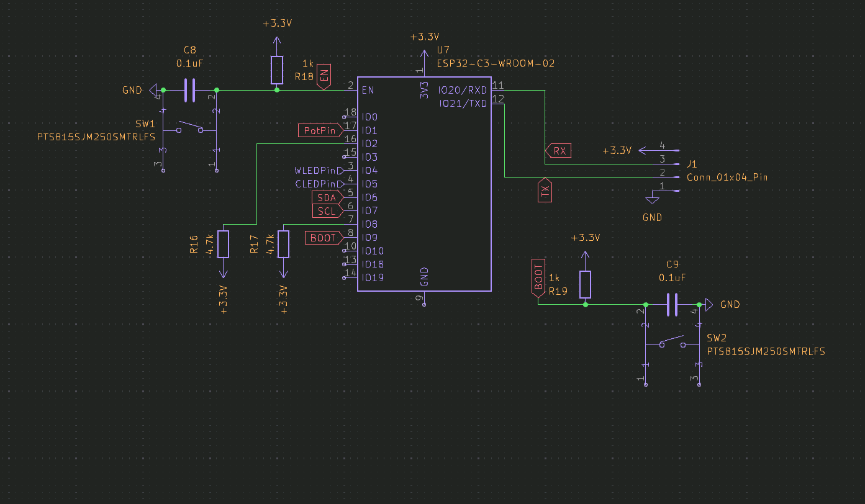Click the PotPin global label

[x=320, y=130]
